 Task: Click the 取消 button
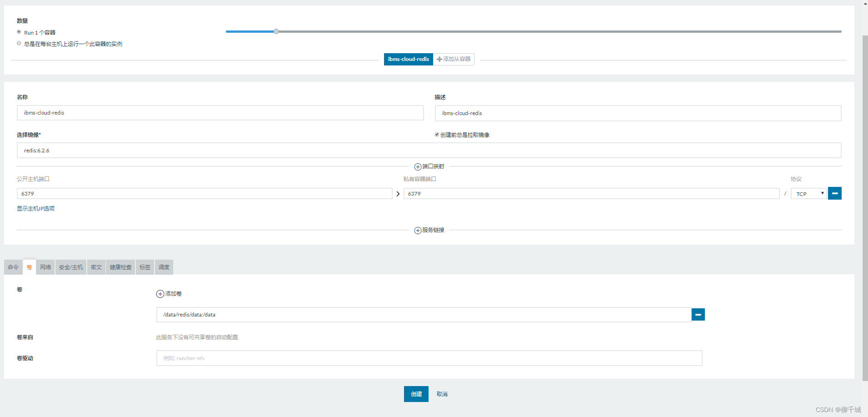point(442,394)
